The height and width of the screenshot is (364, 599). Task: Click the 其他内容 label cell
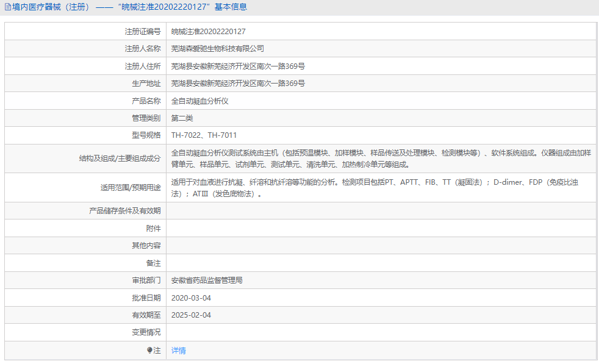[x=85, y=246]
